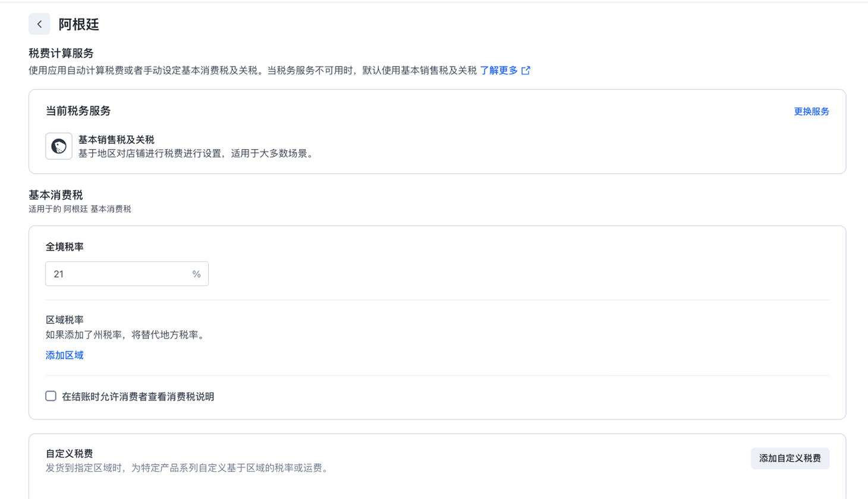
Task: Click the 基本销售税及关税 service logo icon
Action: [x=59, y=146]
